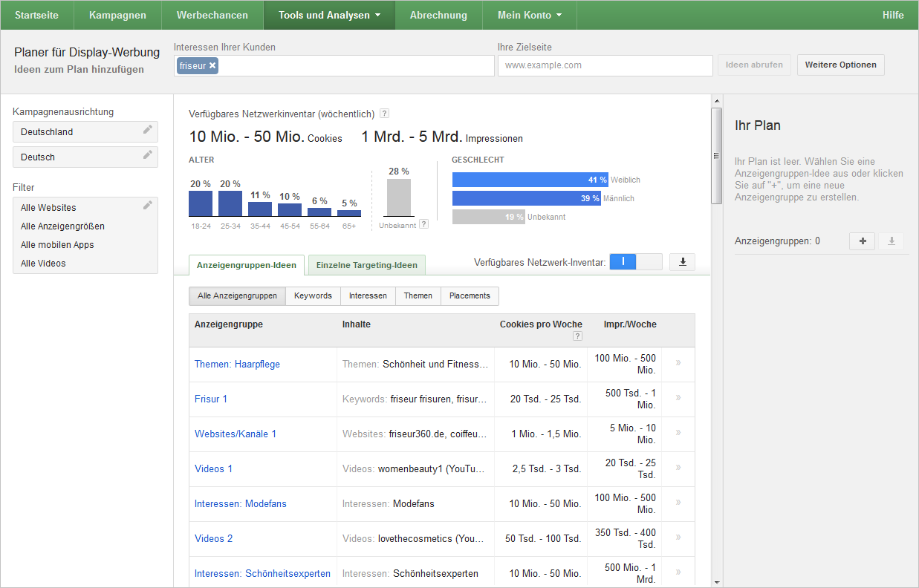Add Videos 2 row to plan
Screen dimensions: 919x588
point(678,538)
